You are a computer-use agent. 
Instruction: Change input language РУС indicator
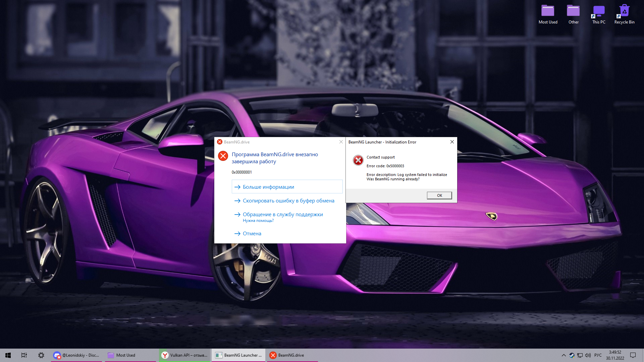pos(598,355)
